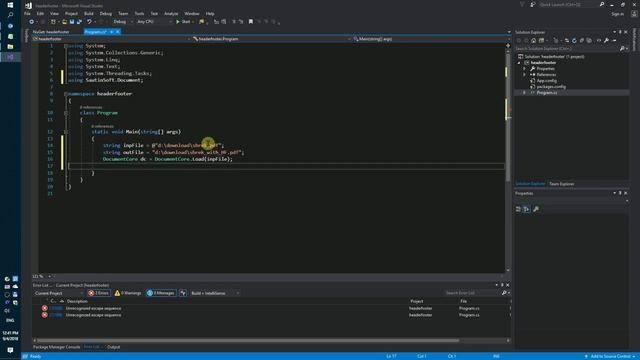Expand the Program.cs node in Solution Explorer

point(524,93)
